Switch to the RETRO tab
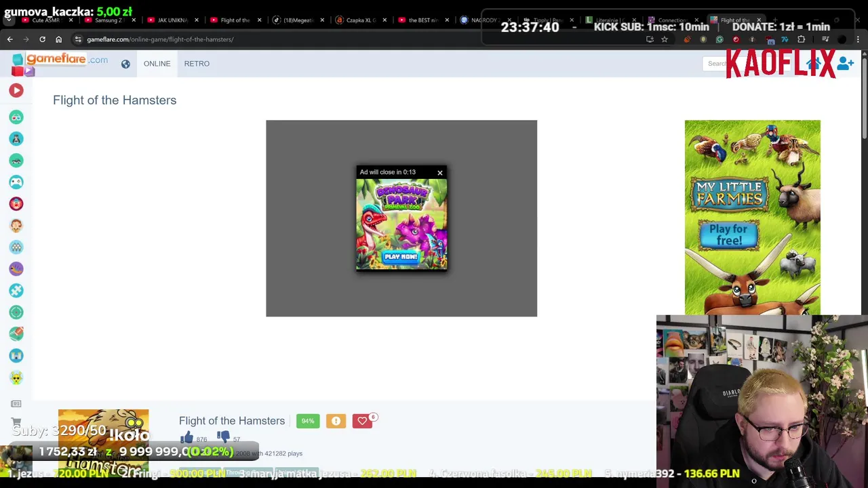 tap(197, 64)
